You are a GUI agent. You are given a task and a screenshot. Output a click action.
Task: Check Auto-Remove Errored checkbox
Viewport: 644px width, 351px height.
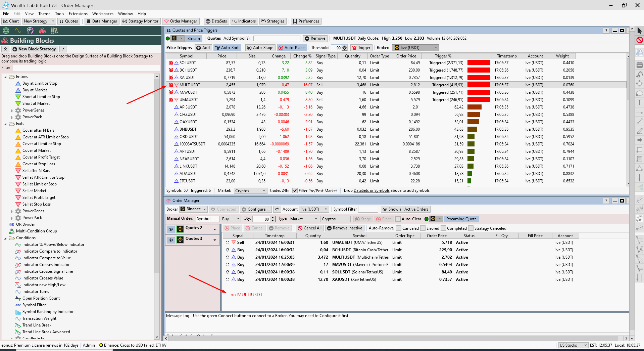click(423, 228)
